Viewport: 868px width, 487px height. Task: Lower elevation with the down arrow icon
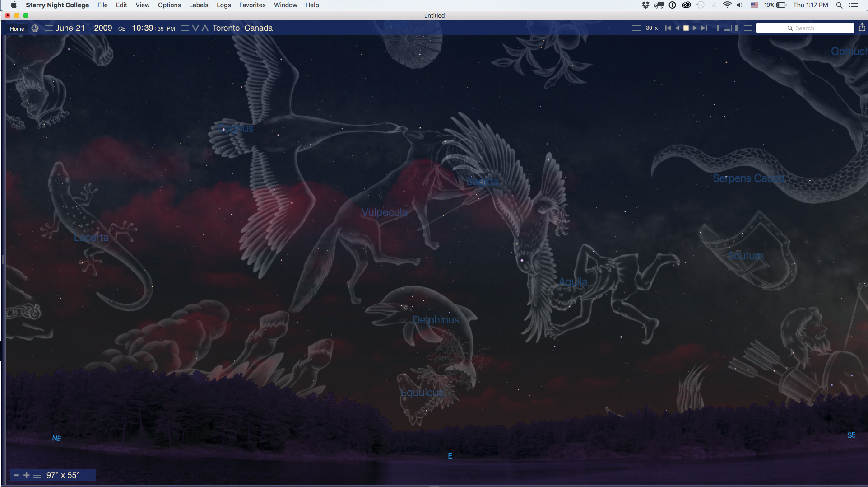195,28
